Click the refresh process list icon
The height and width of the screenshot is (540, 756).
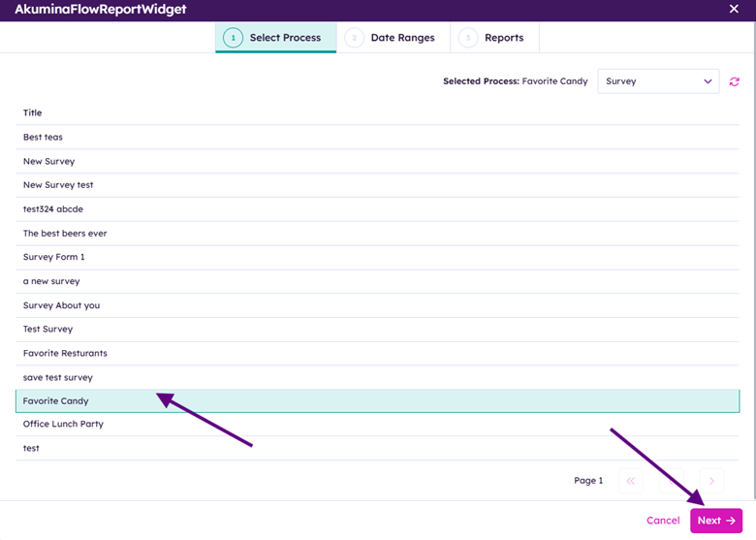click(734, 81)
